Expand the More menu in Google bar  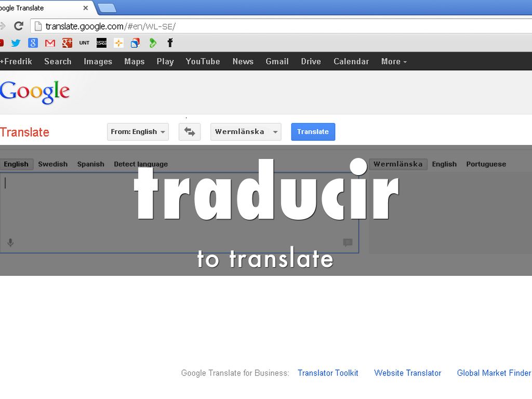tap(394, 61)
